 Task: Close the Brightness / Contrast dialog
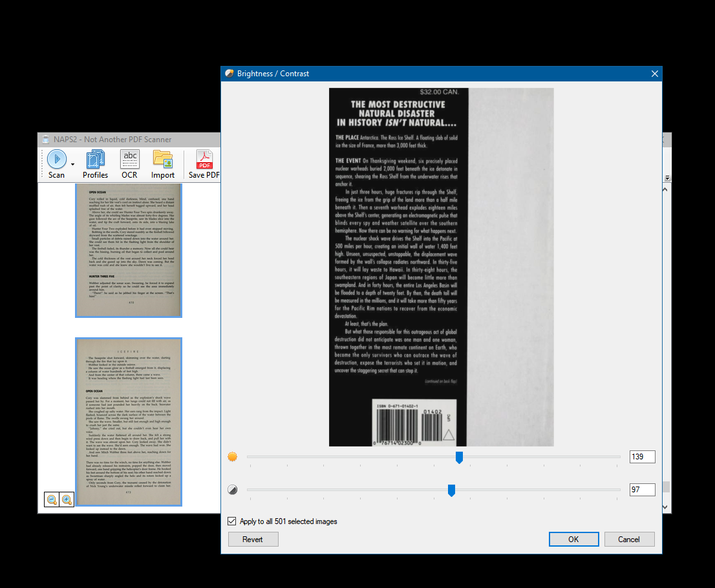[655, 74]
